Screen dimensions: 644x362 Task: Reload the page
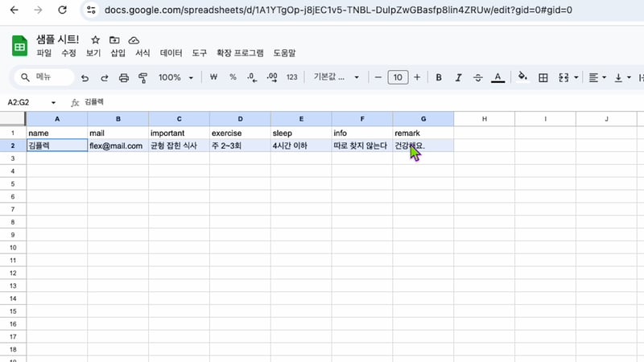point(63,10)
